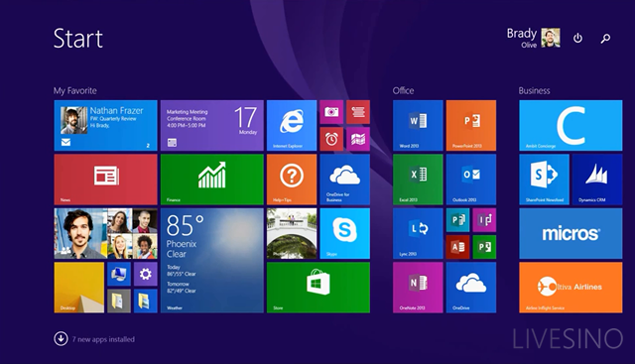635x364 pixels.
Task: Click the down arrow to show all apps
Action: click(x=61, y=339)
